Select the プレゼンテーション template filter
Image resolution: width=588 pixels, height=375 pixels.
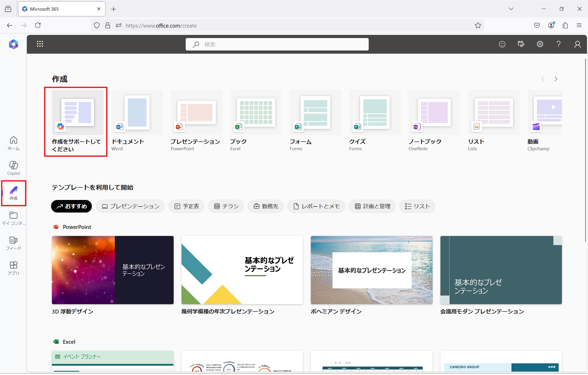(x=130, y=206)
